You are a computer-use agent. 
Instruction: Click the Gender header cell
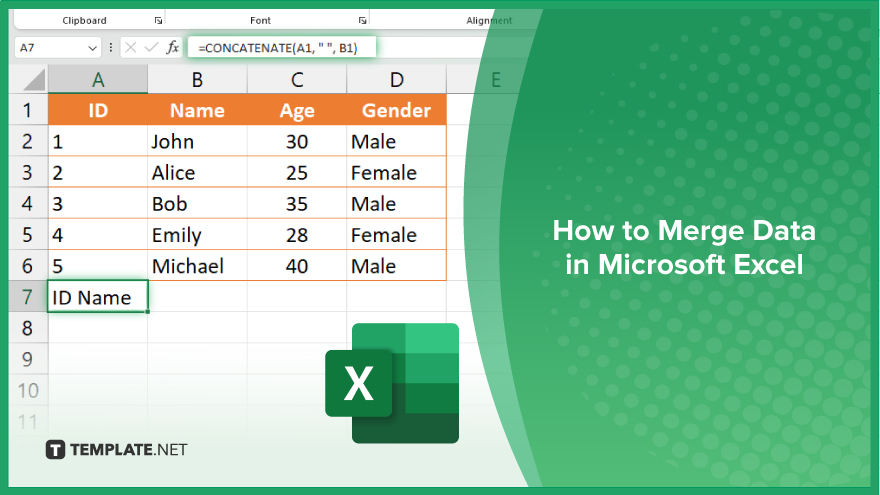tap(396, 110)
